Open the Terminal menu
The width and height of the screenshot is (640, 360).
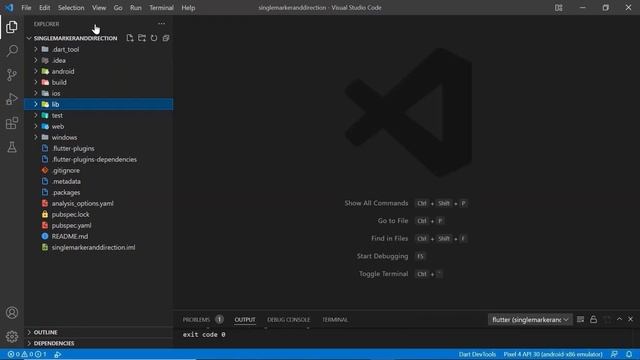tap(161, 8)
